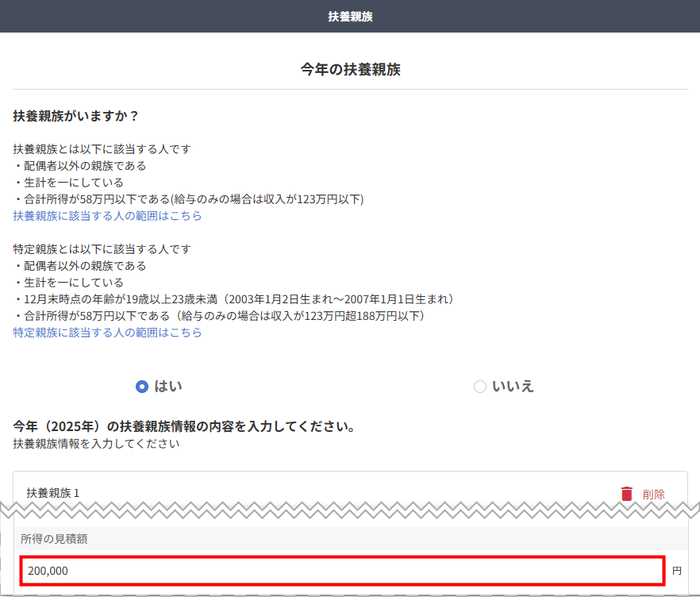This screenshot has height=597, width=700.
Task: Click line 給与のみの場合は収入が123万円超188万円以下
Action: [302, 316]
